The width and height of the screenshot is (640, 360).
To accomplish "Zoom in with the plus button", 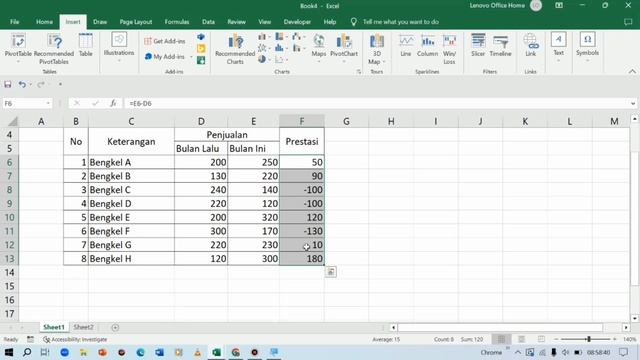I will [615, 340].
